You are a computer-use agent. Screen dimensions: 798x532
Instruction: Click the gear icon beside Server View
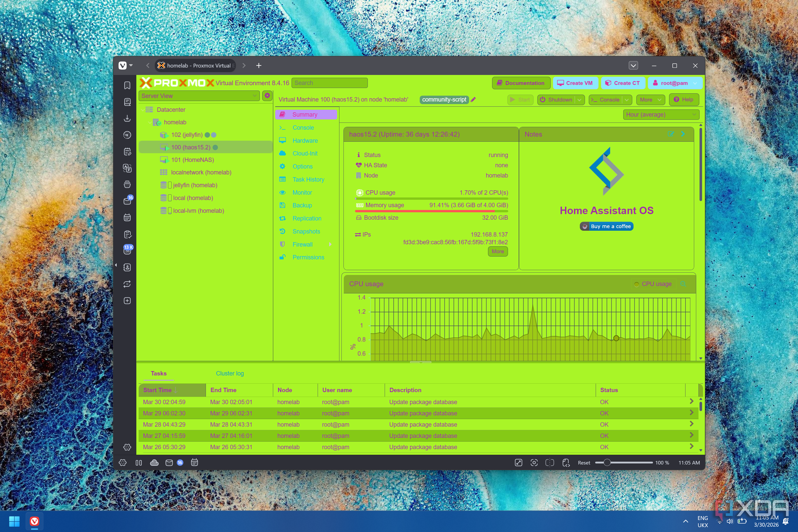(267, 96)
